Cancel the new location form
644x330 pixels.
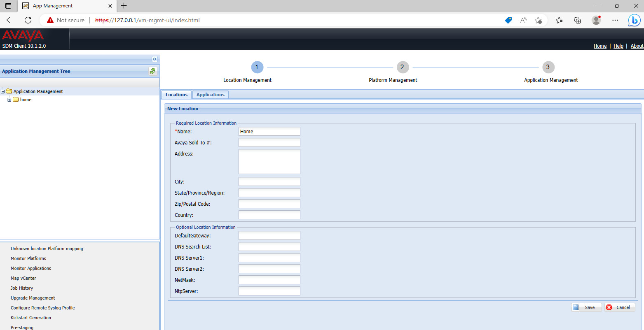pyautogui.click(x=619, y=307)
